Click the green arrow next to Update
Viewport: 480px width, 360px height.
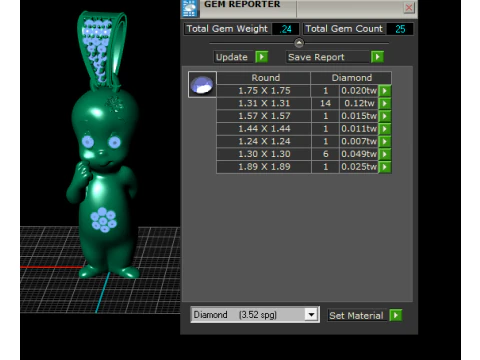tap(262, 57)
